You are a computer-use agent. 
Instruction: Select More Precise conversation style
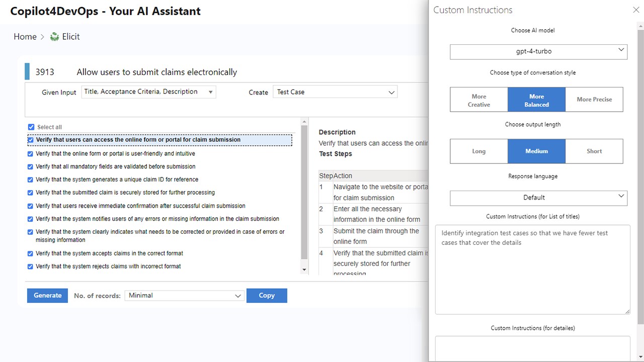point(594,100)
